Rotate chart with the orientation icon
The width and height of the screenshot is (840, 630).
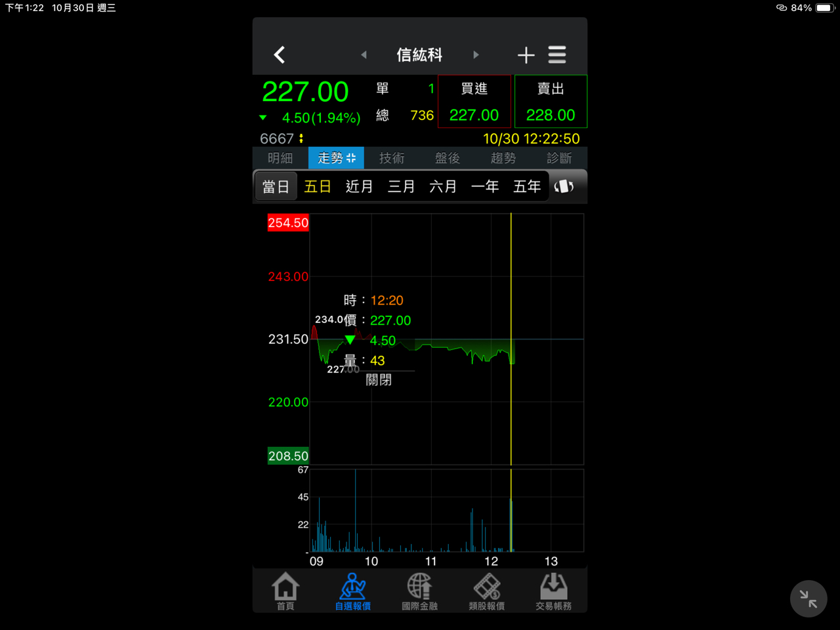point(564,186)
